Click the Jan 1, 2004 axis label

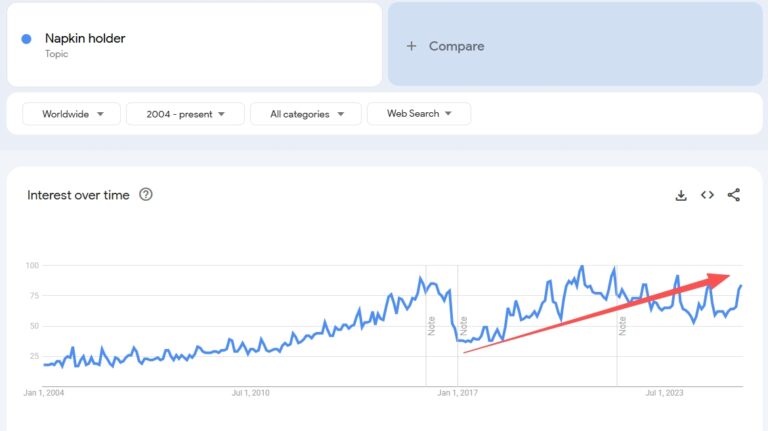pos(44,393)
